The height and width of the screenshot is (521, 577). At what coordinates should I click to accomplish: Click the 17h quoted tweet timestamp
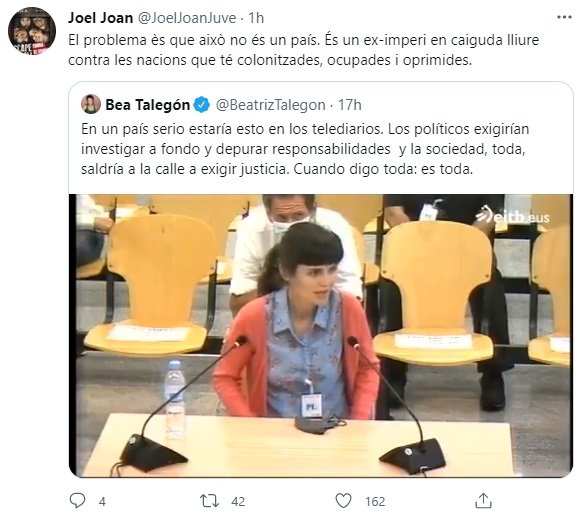(x=350, y=105)
